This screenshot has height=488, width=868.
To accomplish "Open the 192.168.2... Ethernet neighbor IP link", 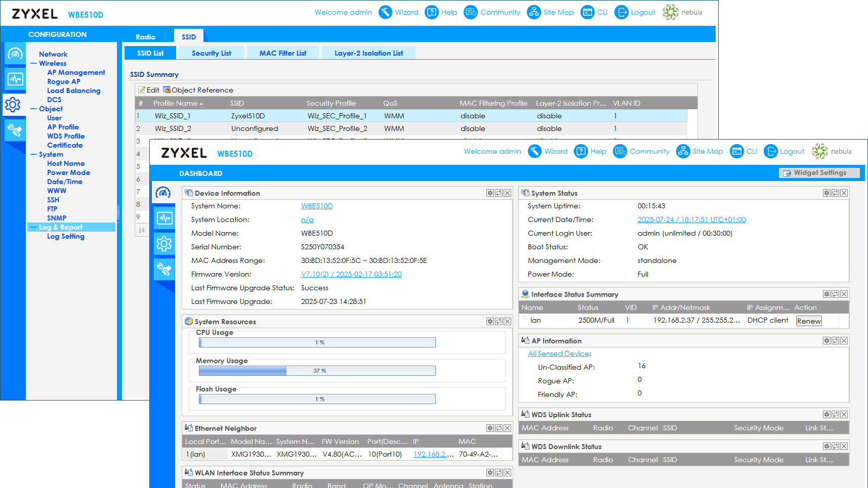I will click(433, 454).
